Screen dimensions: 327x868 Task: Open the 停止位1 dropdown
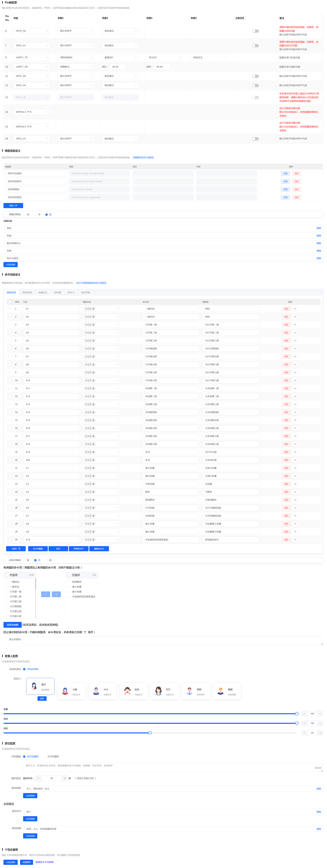[165, 57]
